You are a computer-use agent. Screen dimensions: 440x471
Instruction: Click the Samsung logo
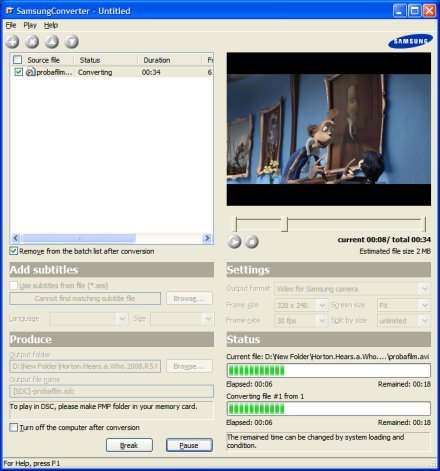coord(410,41)
